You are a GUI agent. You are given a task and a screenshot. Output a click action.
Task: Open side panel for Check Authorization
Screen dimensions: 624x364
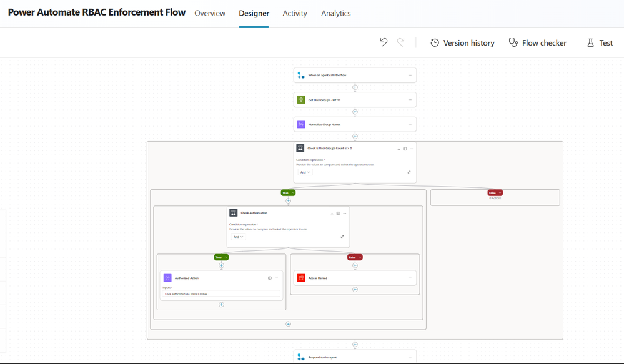click(x=339, y=214)
